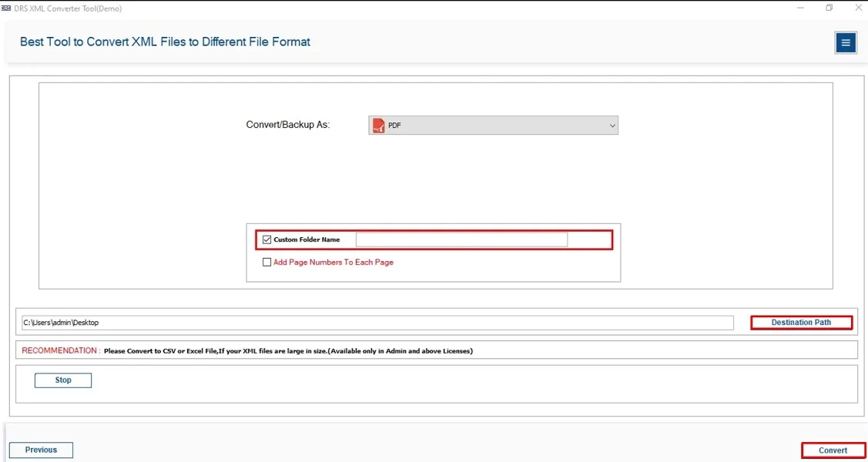Open the hamburger menu icon
This screenshot has height=462, width=868.
pos(846,42)
